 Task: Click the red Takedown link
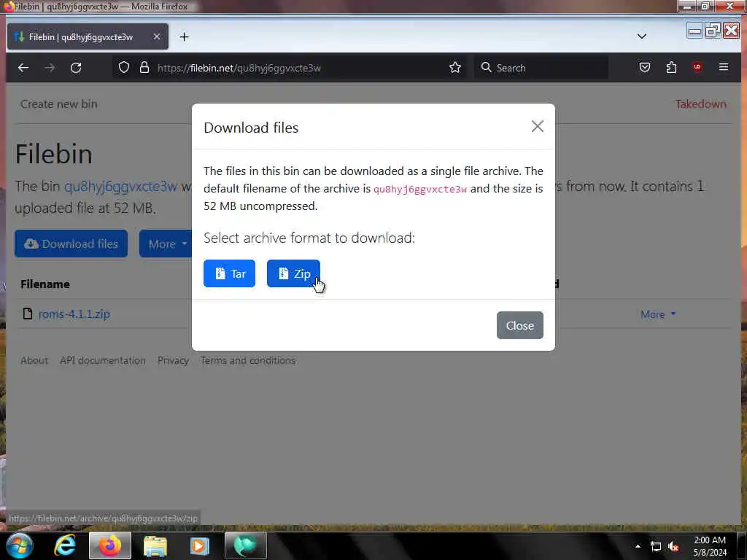coord(700,104)
